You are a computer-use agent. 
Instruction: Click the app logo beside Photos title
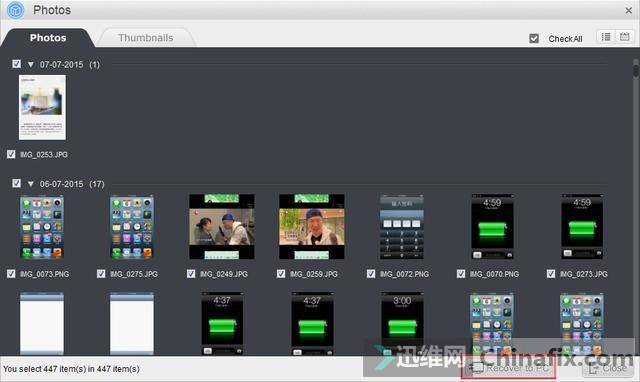click(x=16, y=10)
